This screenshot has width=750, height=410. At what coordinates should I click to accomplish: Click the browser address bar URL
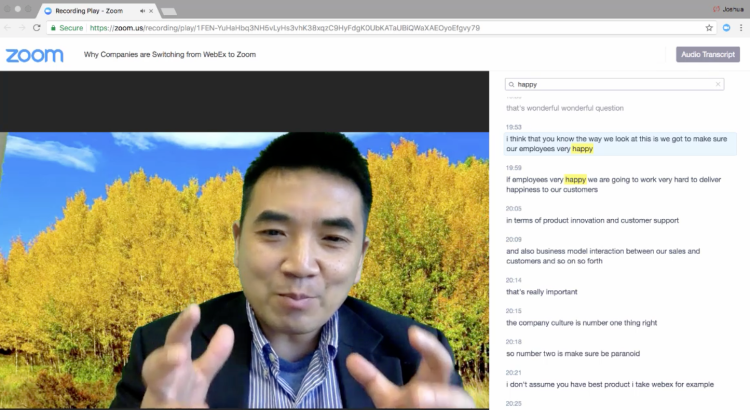[285, 28]
